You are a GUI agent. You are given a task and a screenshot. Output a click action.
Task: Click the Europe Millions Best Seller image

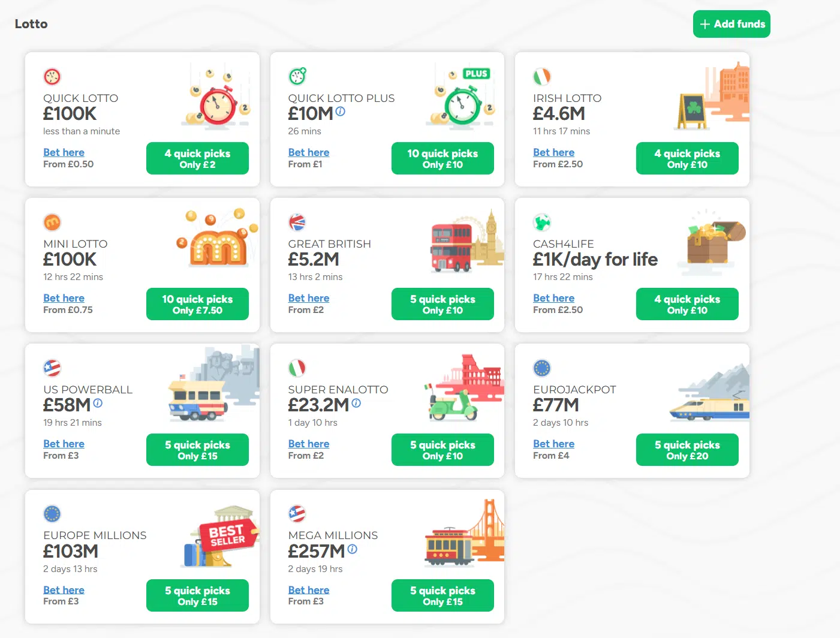pos(220,536)
